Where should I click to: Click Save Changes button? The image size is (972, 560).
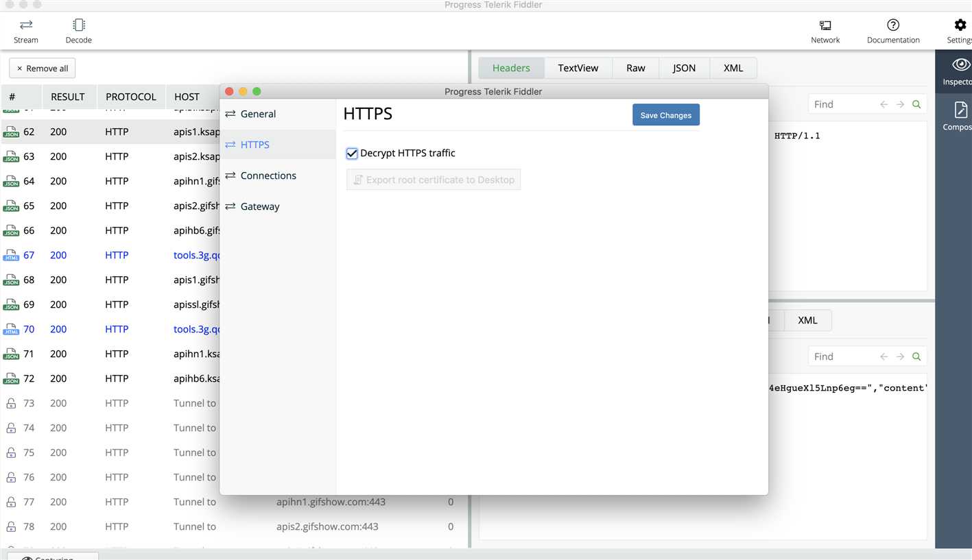pos(666,115)
